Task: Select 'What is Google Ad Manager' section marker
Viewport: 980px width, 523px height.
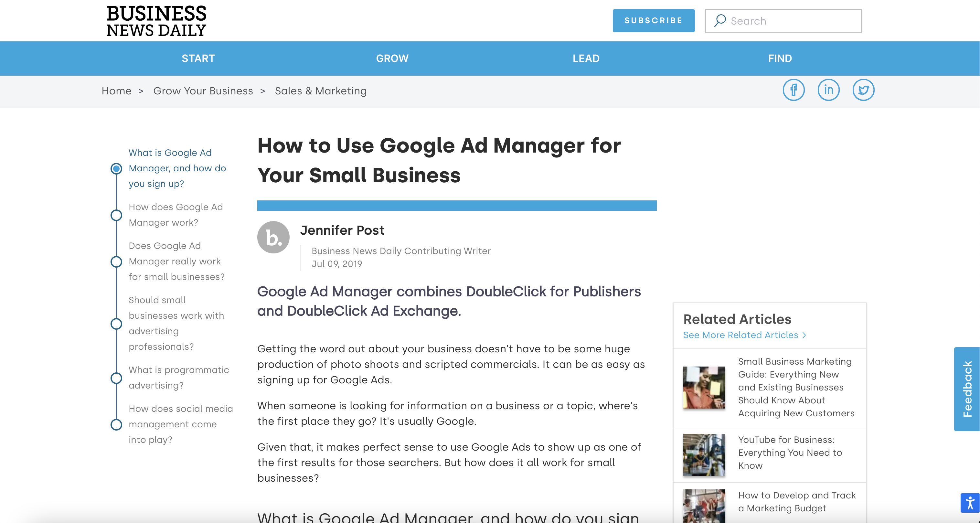Action: (x=116, y=168)
